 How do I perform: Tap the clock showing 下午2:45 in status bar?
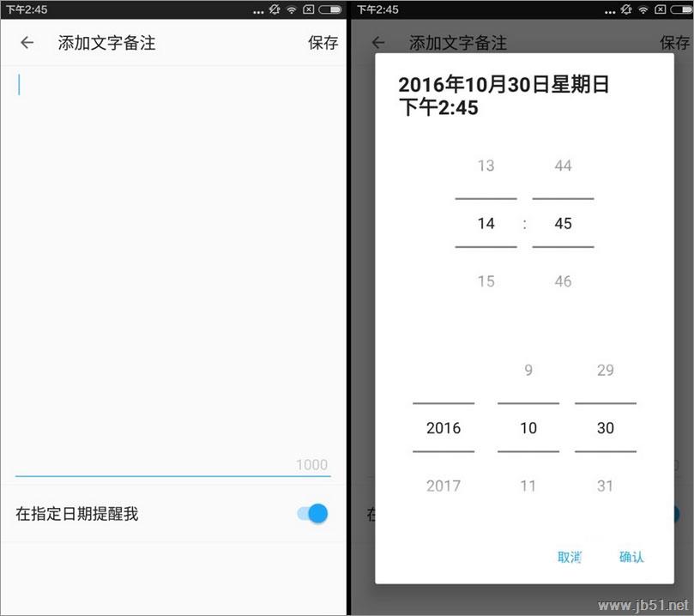coord(26,9)
